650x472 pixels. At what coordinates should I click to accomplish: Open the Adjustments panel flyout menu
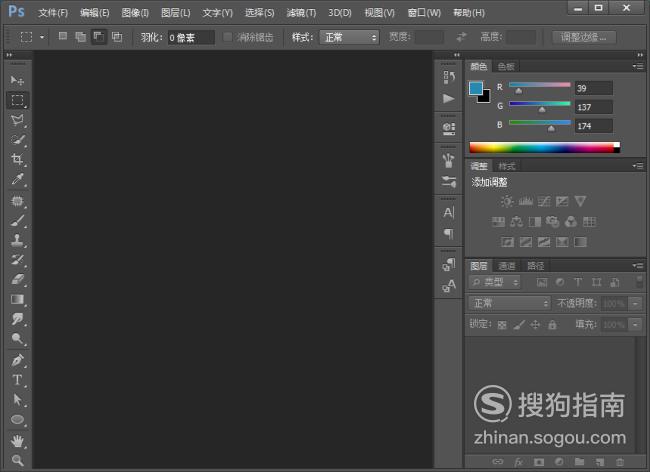point(638,166)
